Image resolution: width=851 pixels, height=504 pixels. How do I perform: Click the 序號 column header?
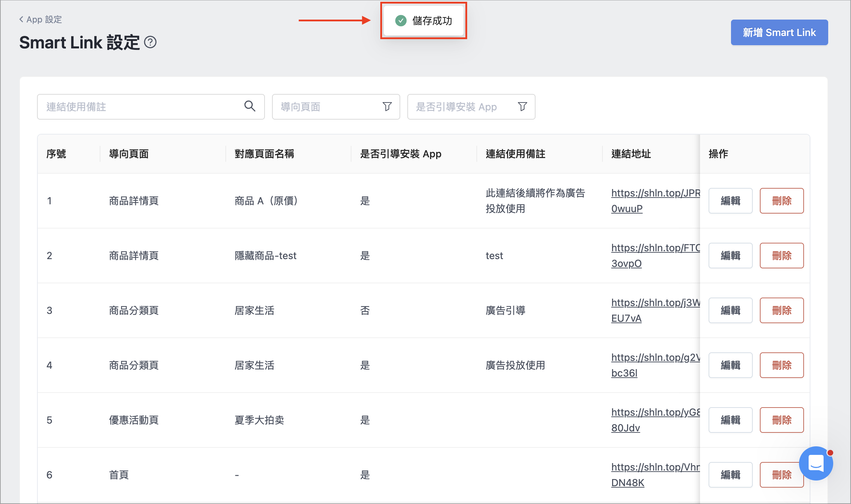click(x=56, y=154)
